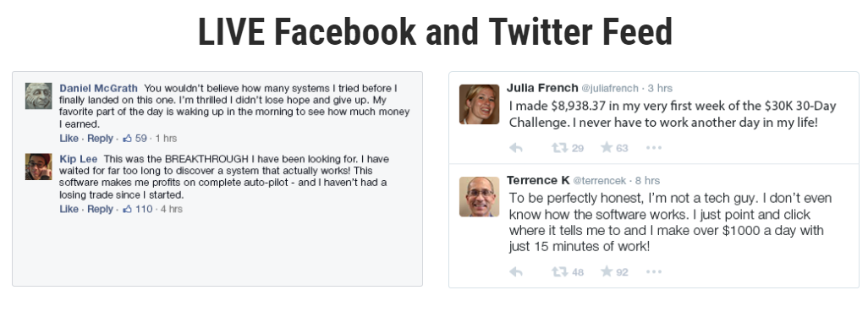Reply to Kip Lee's comment
This screenshot has height=312, width=868.
pyautogui.click(x=100, y=209)
